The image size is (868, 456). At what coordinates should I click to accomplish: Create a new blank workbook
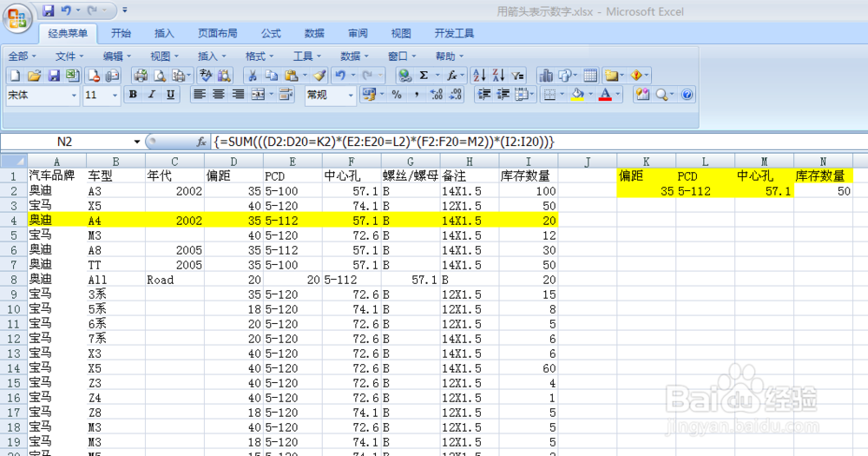coord(15,76)
